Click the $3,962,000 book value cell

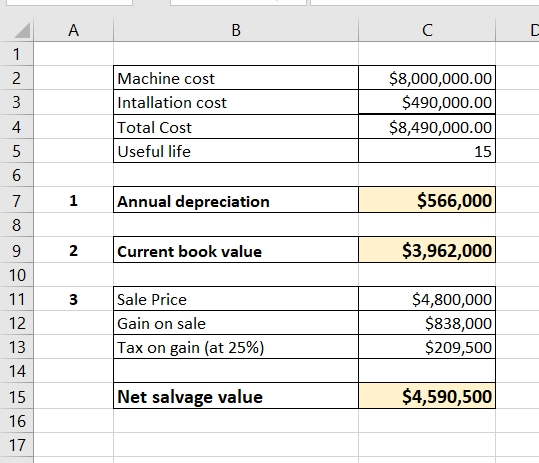[427, 250]
